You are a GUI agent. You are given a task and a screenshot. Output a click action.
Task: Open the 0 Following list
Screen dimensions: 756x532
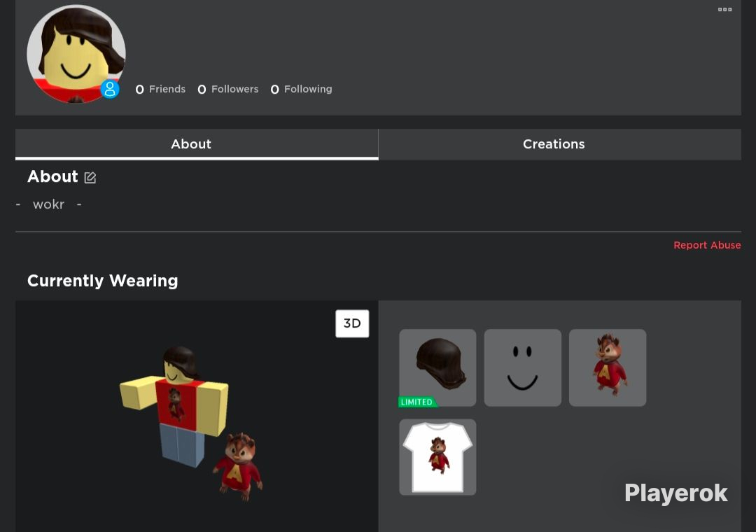click(301, 89)
